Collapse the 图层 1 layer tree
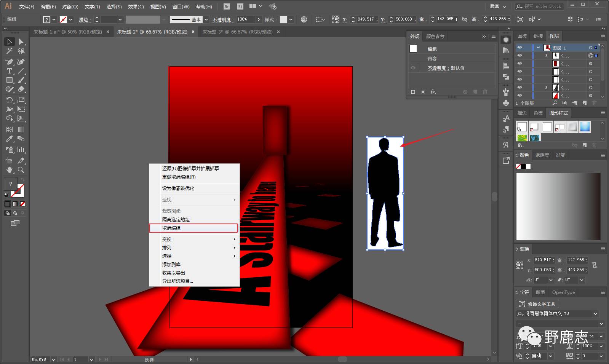609x364 pixels. pos(538,48)
